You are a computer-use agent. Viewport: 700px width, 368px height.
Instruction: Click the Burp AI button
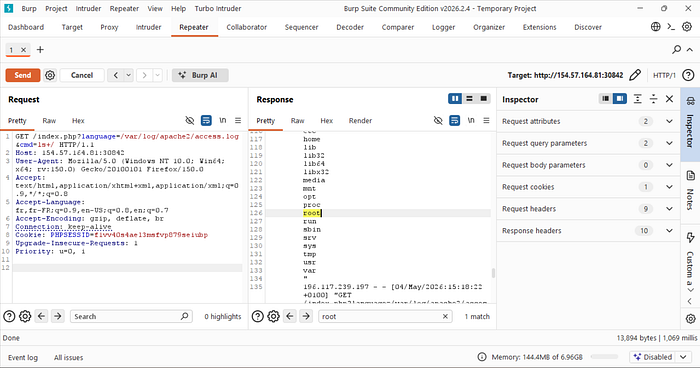click(x=200, y=75)
